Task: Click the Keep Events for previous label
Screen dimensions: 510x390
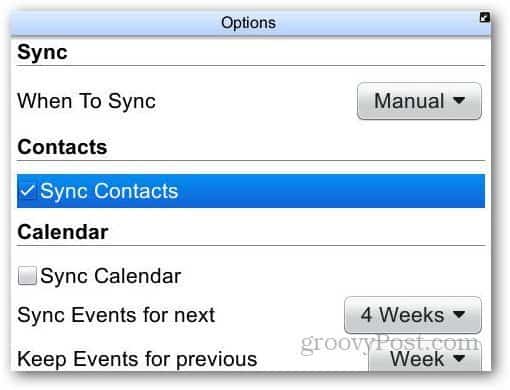Action: click(x=137, y=359)
